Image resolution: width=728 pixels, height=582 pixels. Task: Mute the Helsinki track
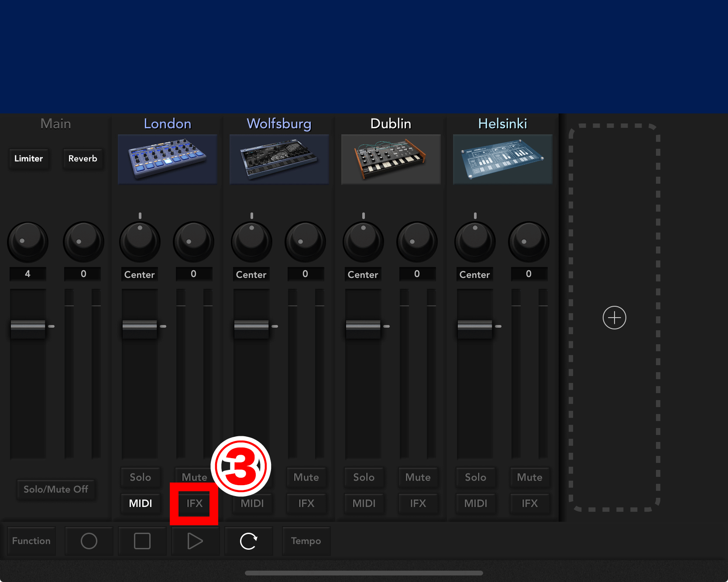530,477
